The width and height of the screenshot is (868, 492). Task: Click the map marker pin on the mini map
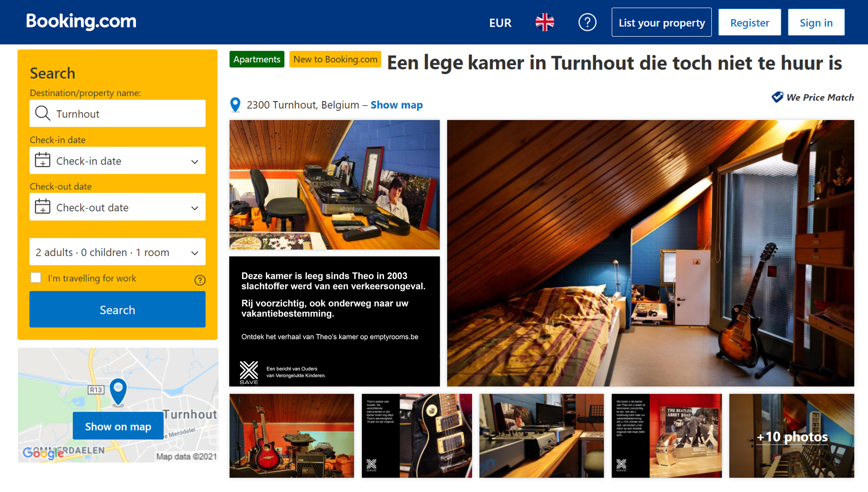click(x=118, y=392)
